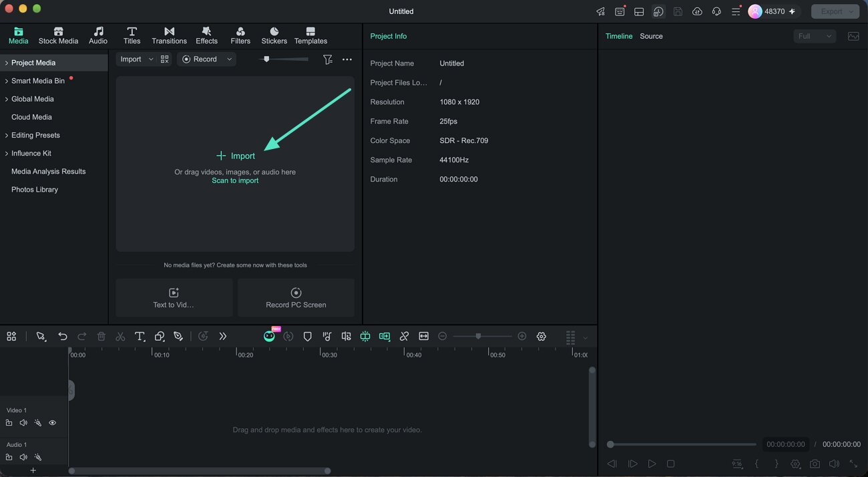Open the Transitions tab

169,36
